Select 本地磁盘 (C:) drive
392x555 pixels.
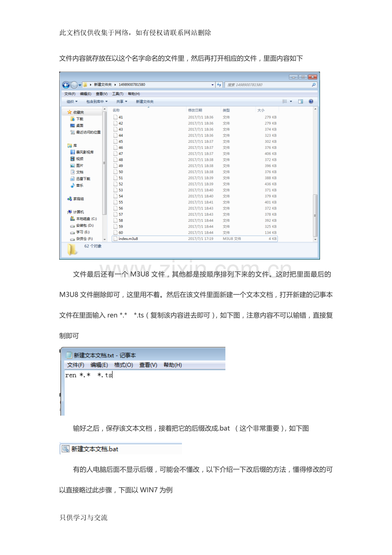click(x=86, y=219)
